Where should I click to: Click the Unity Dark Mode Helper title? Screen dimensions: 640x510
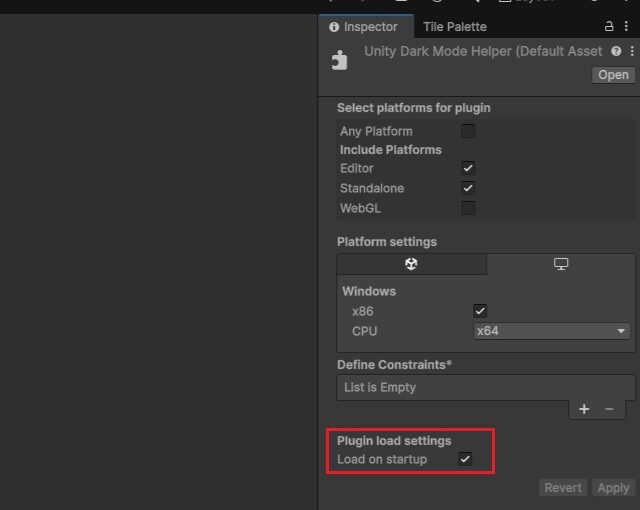click(483, 51)
